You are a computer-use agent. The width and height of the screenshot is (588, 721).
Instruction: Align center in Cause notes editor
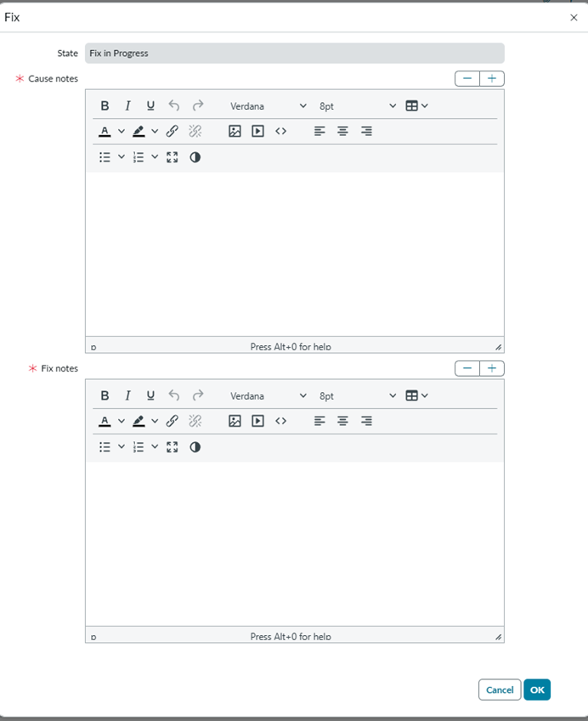click(342, 132)
